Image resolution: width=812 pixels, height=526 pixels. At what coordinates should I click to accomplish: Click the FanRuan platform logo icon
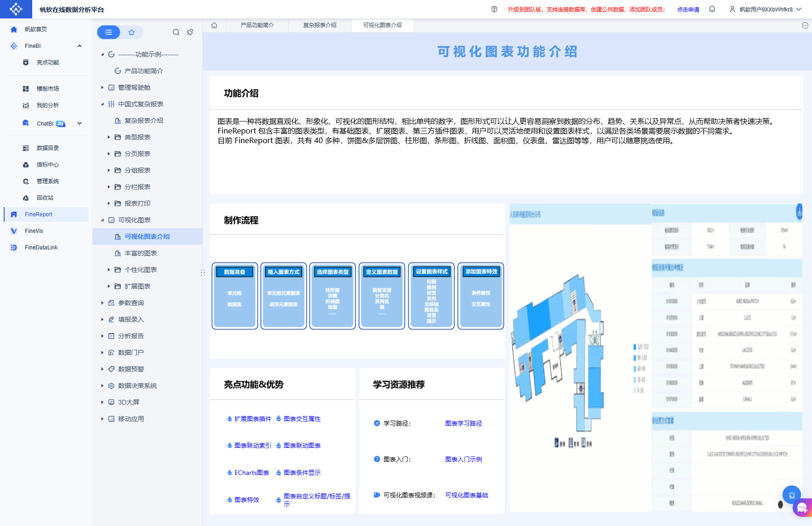pyautogui.click(x=16, y=9)
